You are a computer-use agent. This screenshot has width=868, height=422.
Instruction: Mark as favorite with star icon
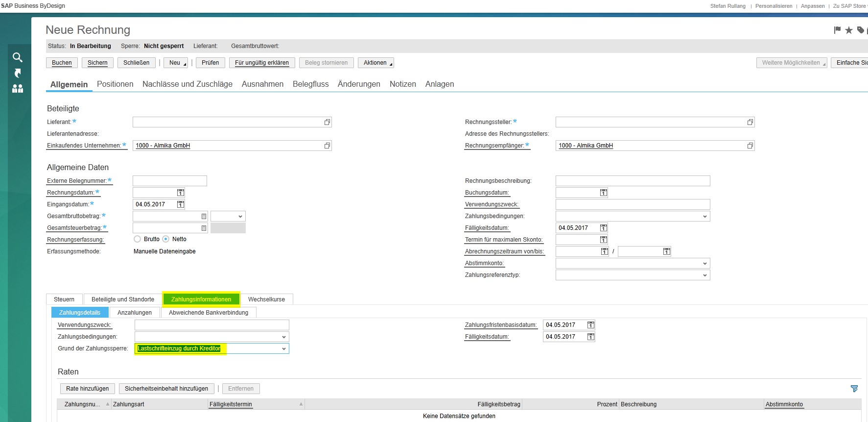849,30
